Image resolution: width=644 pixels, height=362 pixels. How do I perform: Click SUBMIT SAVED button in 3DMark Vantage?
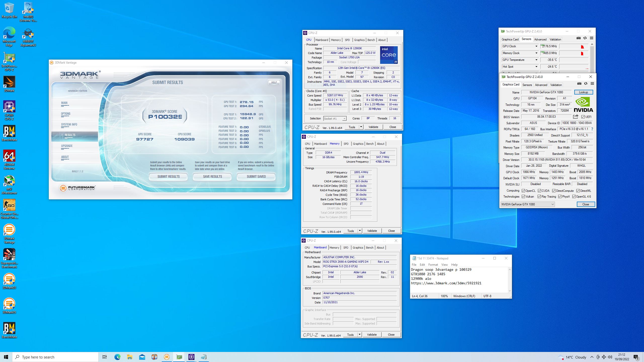click(x=256, y=177)
